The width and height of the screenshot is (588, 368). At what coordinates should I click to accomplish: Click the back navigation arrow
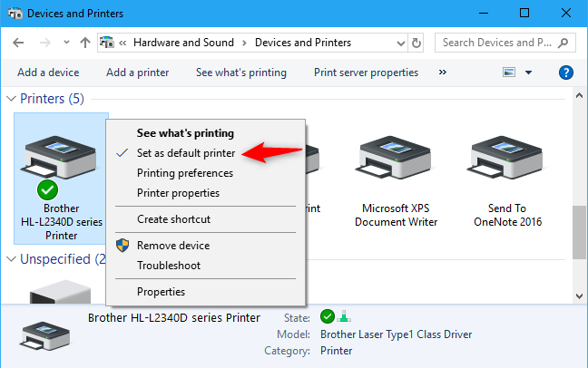[x=19, y=43]
